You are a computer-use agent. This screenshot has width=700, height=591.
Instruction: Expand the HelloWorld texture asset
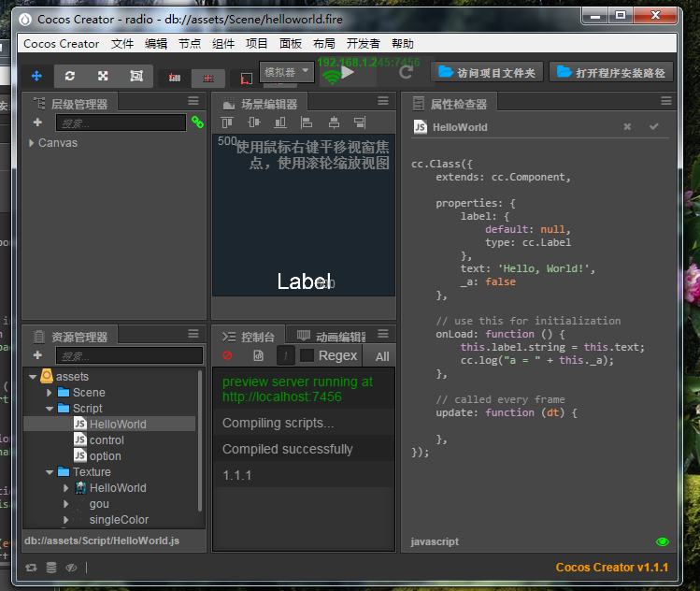click(66, 488)
